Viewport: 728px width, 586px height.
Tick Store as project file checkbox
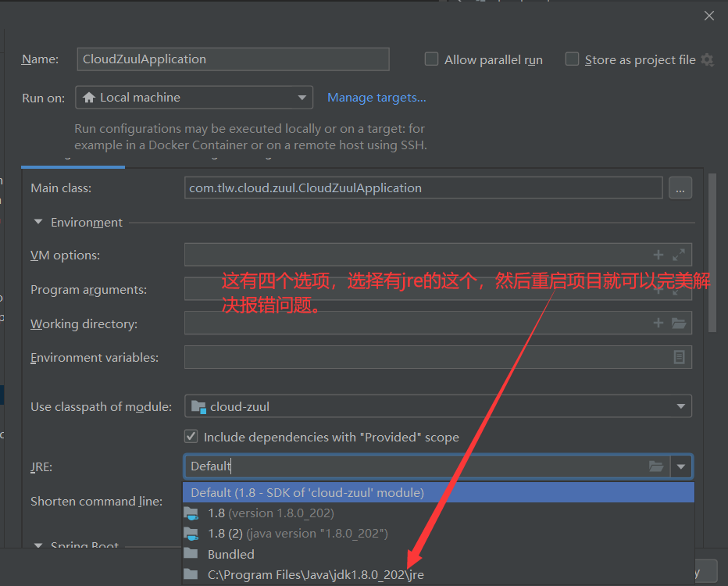click(x=572, y=59)
